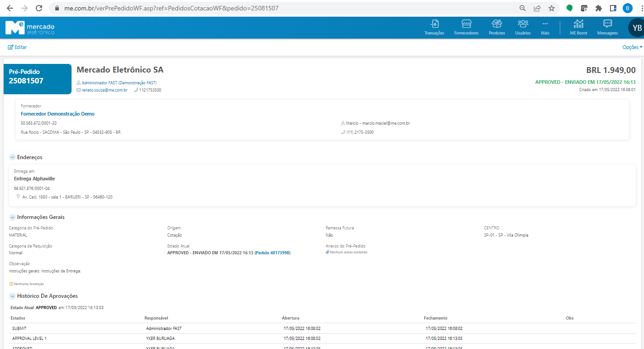Click the map pin delivery address icon
644x349 pixels.
(18, 196)
